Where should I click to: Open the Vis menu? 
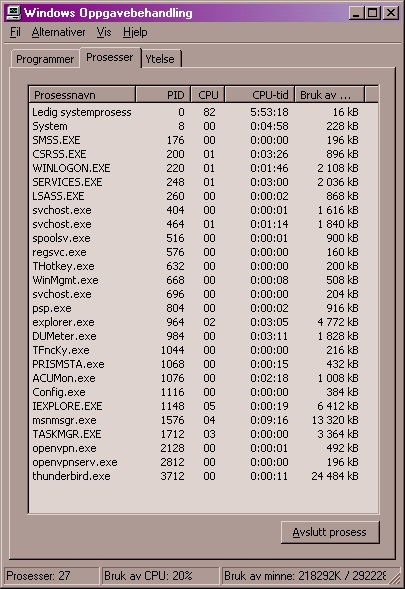point(104,33)
